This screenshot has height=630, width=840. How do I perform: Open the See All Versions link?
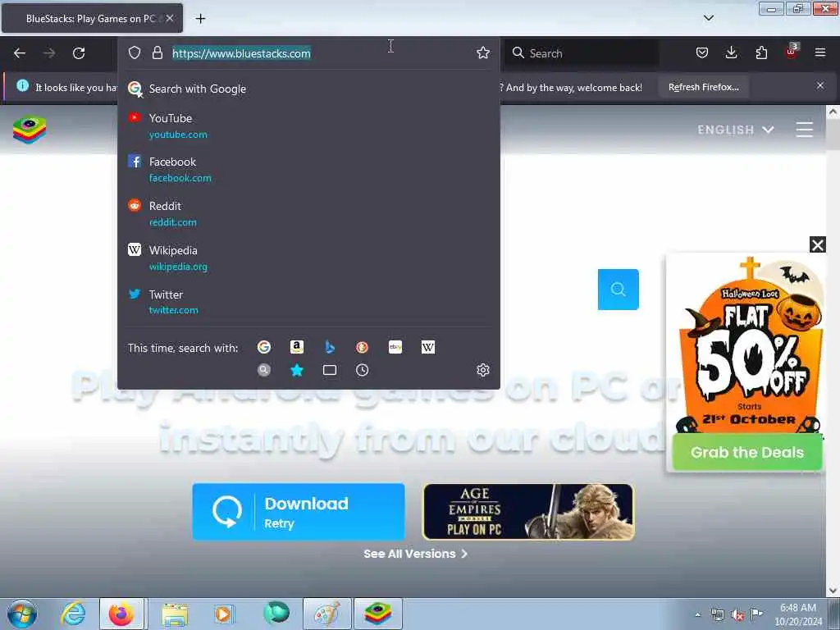pyautogui.click(x=416, y=554)
